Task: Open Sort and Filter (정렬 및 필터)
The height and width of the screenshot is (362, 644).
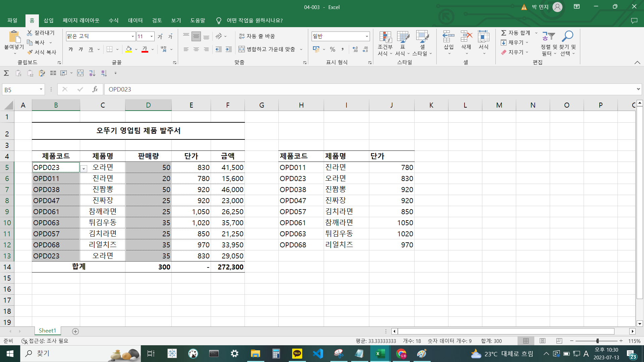Action: click(x=549, y=44)
